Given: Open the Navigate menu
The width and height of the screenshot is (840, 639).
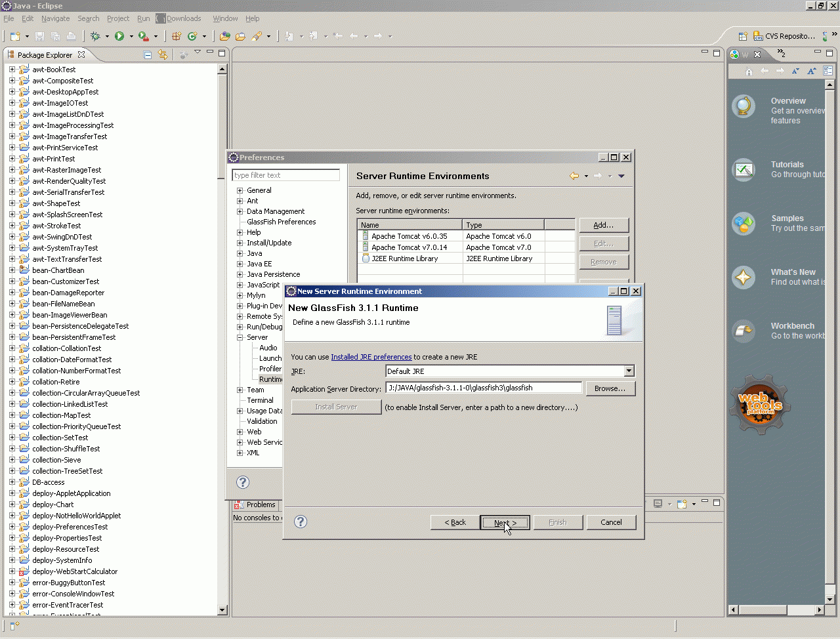Looking at the screenshot, I should [x=55, y=18].
